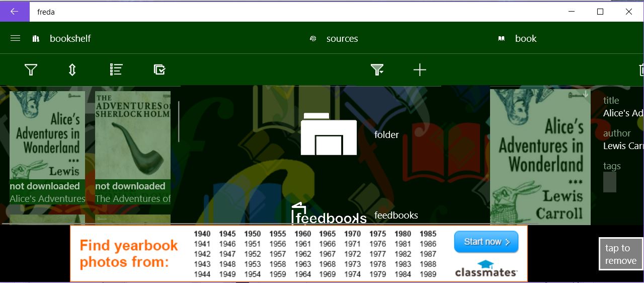The width and height of the screenshot is (644, 283).
Task: Click the bookshelf books icon
Action: coord(36,39)
